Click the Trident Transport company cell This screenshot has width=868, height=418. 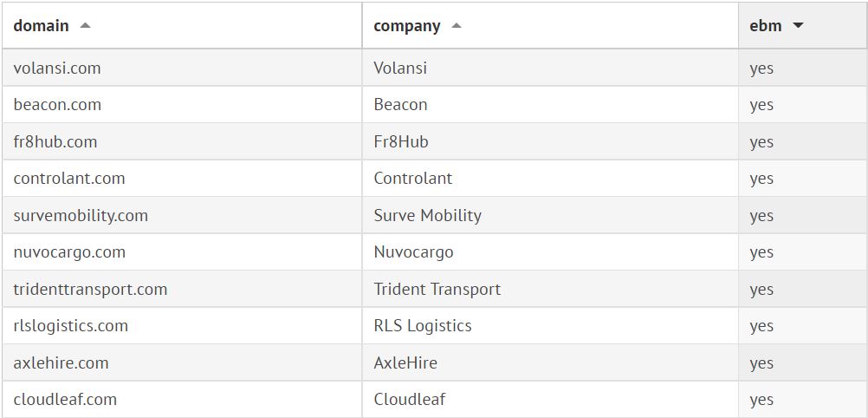(437, 289)
